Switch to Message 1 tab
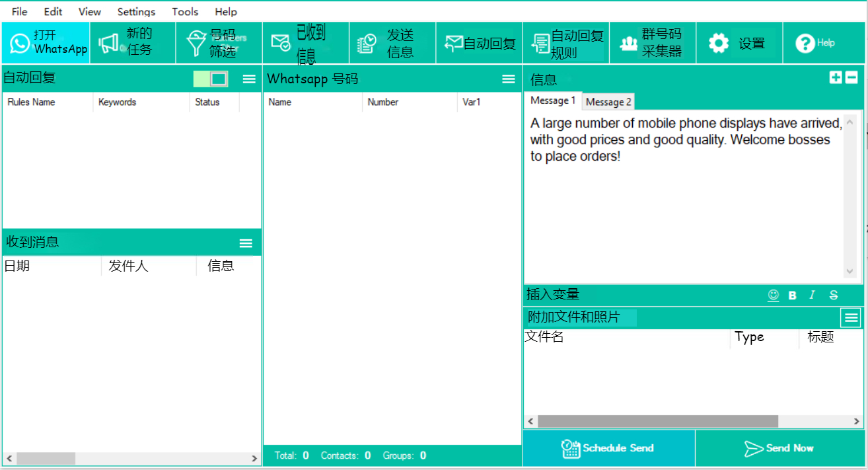Screen dimensions: 868x470 (553, 100)
